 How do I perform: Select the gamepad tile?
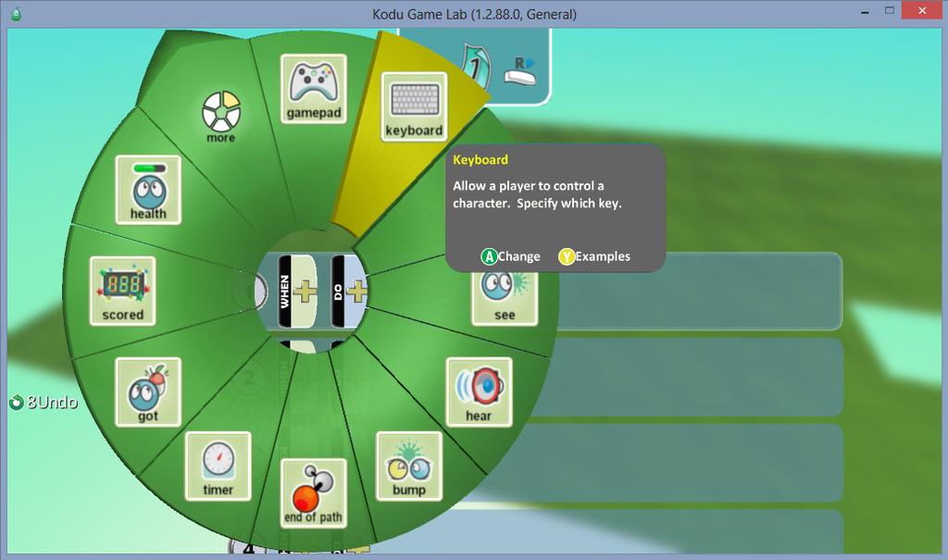click(x=313, y=88)
